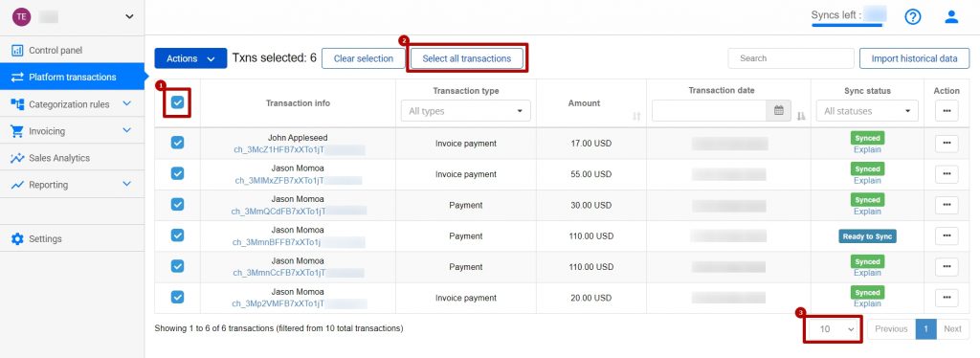Click in the Search field
This screenshot has height=358, width=980.
tap(791, 58)
